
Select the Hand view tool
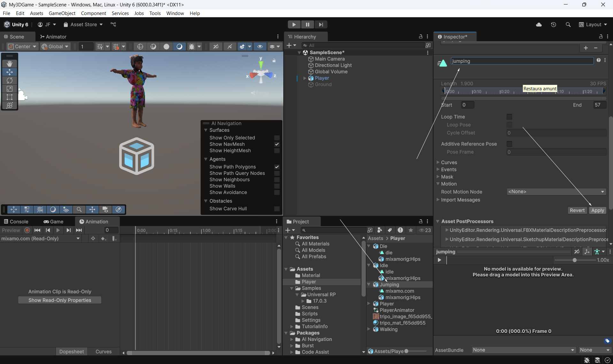point(10,64)
